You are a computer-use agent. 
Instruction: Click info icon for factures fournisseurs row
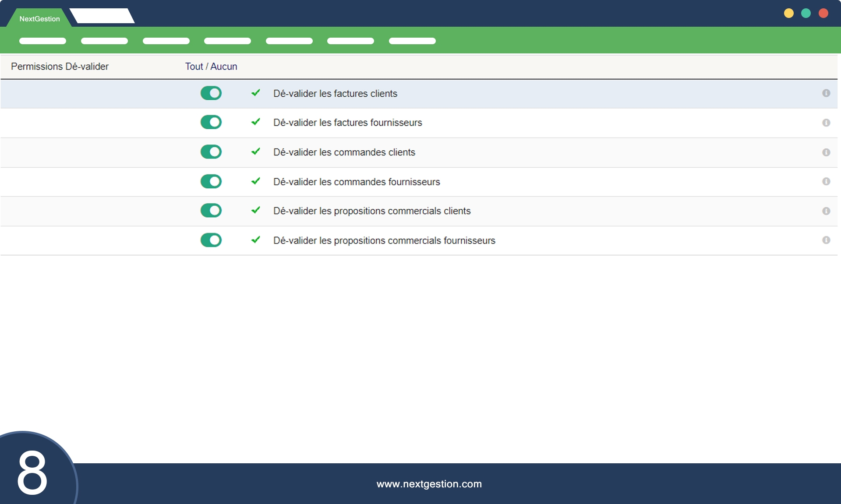(826, 123)
